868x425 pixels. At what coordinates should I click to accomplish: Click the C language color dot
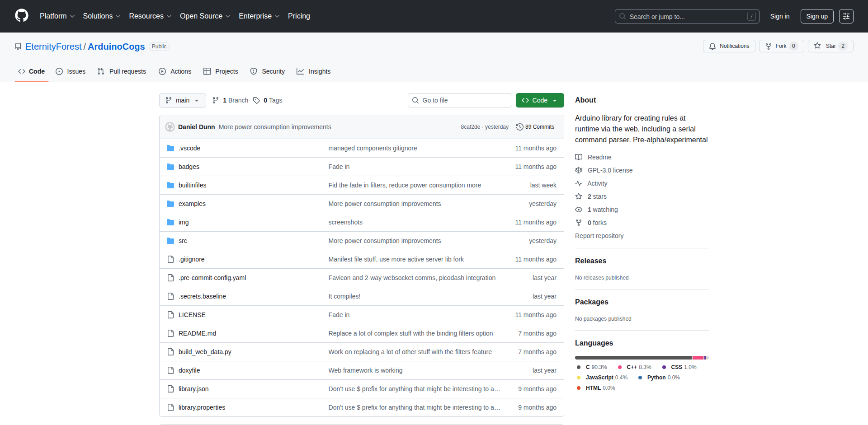pos(579,367)
